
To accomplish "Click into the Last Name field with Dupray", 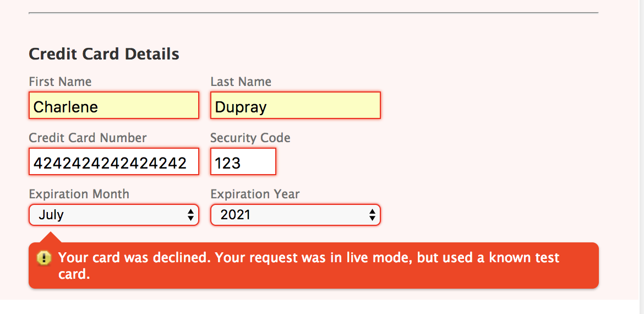I will click(295, 106).
